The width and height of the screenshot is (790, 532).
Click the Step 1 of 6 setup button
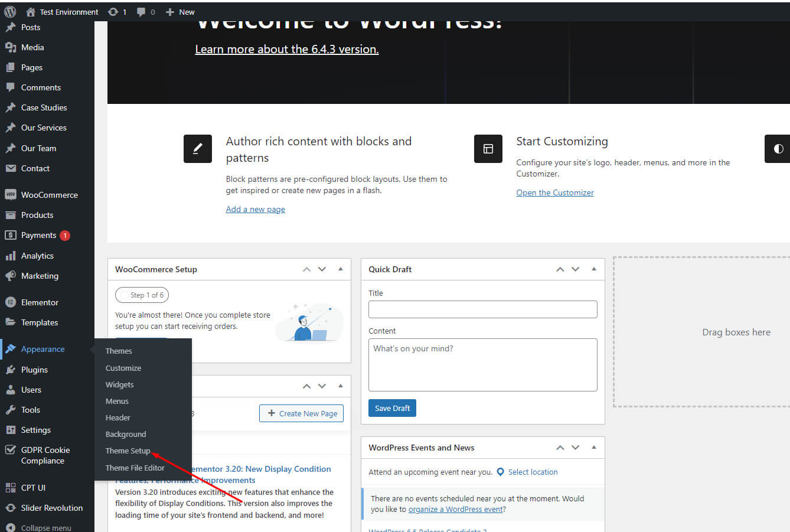[x=142, y=295]
